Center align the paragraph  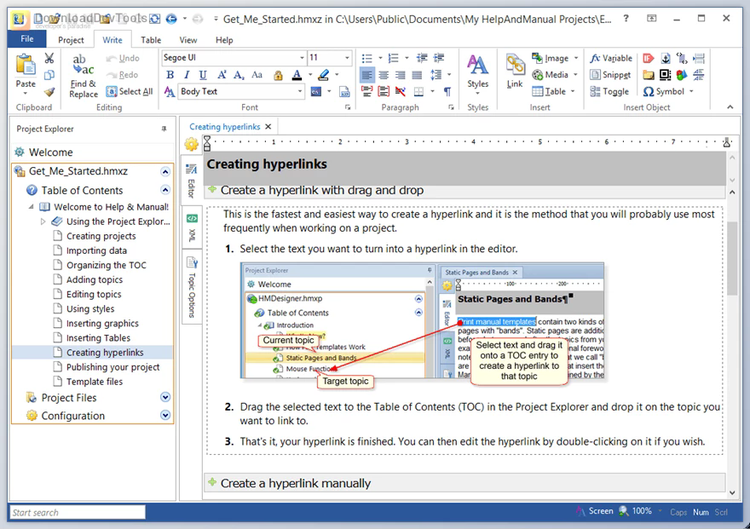pos(384,75)
